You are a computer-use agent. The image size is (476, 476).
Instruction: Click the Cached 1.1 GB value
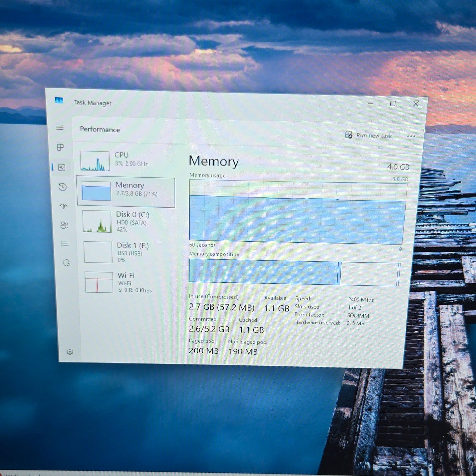point(251,330)
